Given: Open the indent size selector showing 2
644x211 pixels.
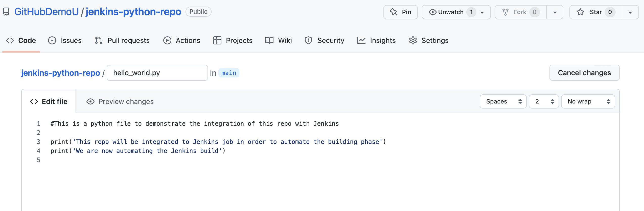Looking at the screenshot, I should coord(544,101).
